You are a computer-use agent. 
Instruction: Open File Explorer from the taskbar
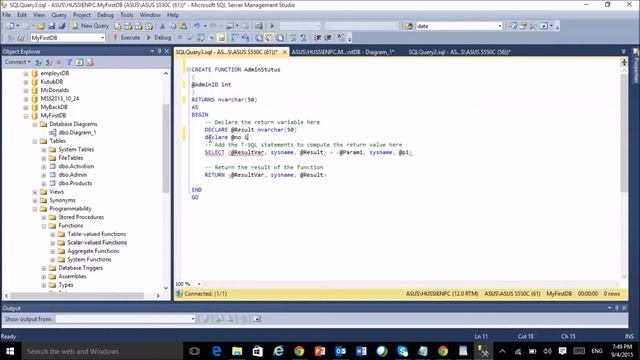(237, 351)
